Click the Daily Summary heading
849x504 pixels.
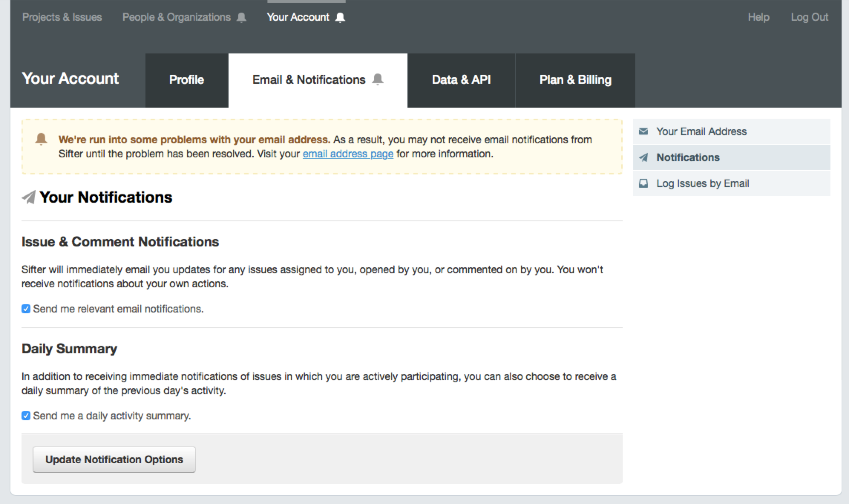[x=69, y=348]
